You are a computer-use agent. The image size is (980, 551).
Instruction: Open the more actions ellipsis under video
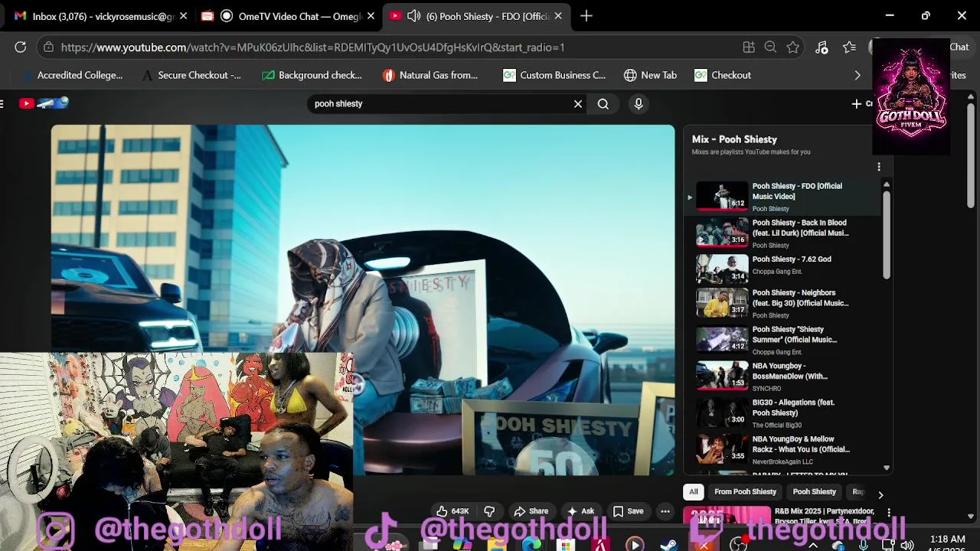665,511
